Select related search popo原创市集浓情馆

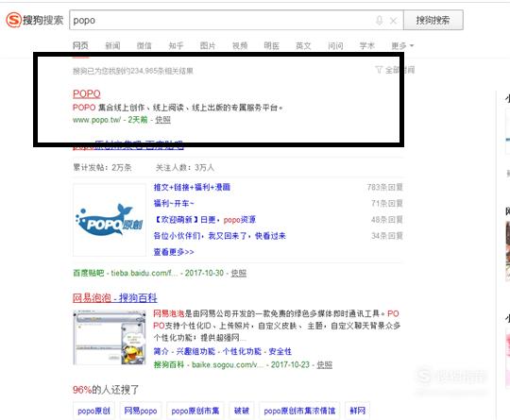[x=299, y=411]
